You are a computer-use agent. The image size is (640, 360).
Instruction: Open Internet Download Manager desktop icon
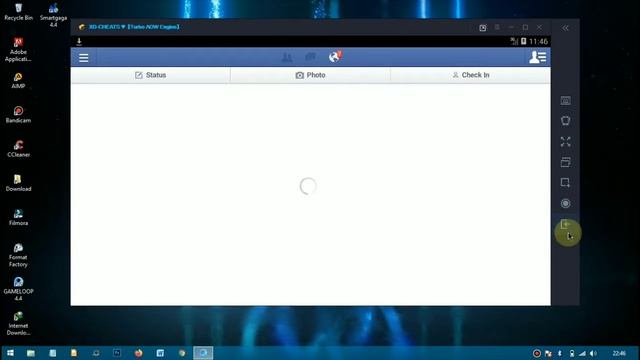point(18,323)
